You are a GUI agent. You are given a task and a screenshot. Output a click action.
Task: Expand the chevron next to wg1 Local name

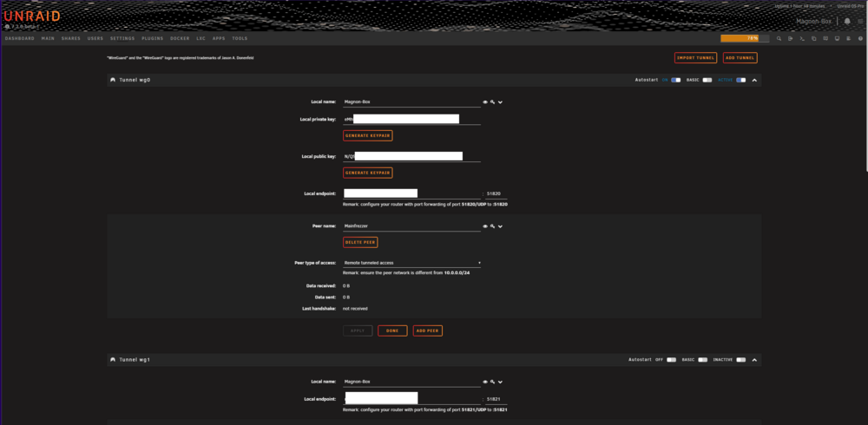click(x=500, y=382)
